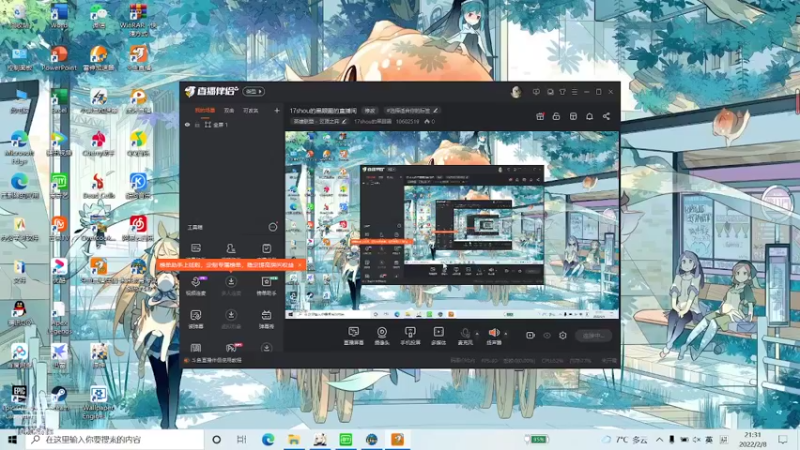Viewport: 800px width, 450px height.
Task: Toggle the preview eye icon in bottom bar
Action: [x=547, y=335]
